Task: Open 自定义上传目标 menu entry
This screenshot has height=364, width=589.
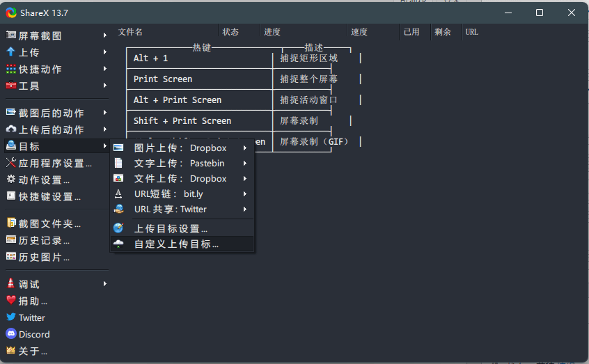Action: [182, 244]
